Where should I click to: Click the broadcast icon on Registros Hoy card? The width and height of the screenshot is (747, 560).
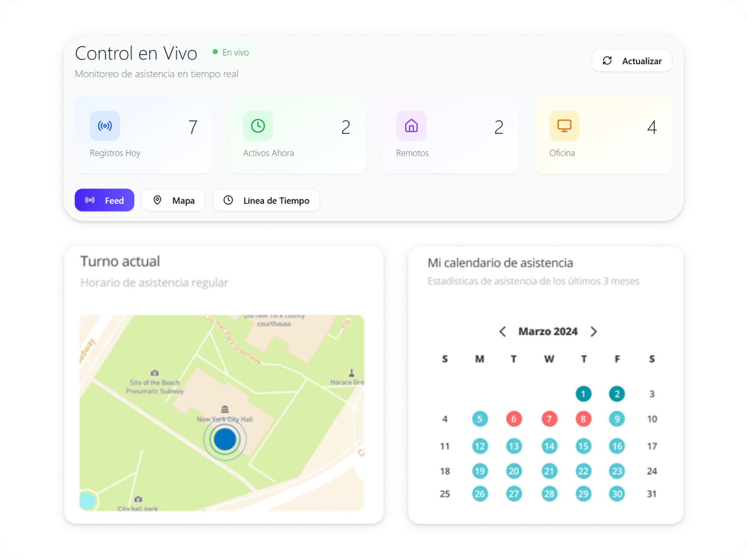pyautogui.click(x=105, y=126)
